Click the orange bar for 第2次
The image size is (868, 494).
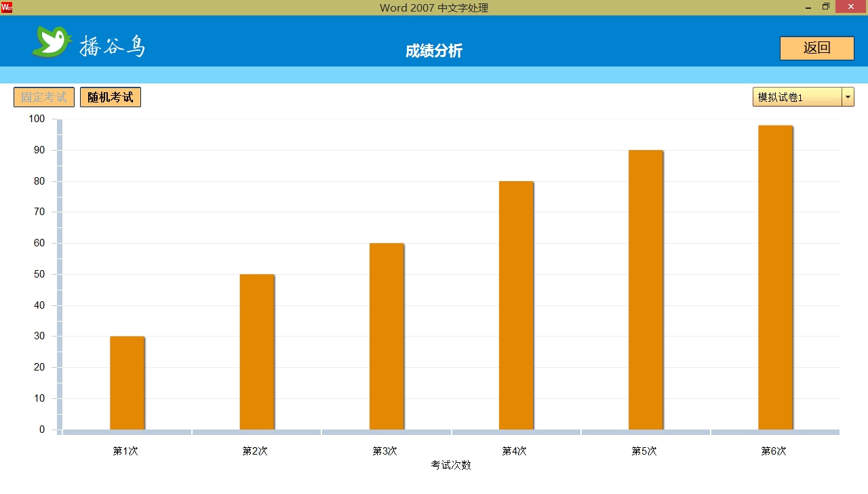point(257,351)
